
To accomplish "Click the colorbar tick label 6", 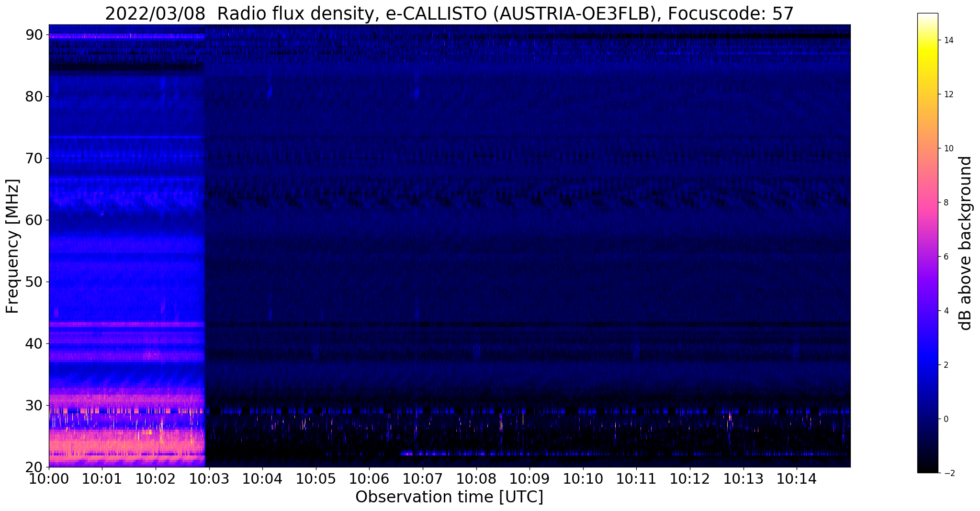I will (x=946, y=257).
